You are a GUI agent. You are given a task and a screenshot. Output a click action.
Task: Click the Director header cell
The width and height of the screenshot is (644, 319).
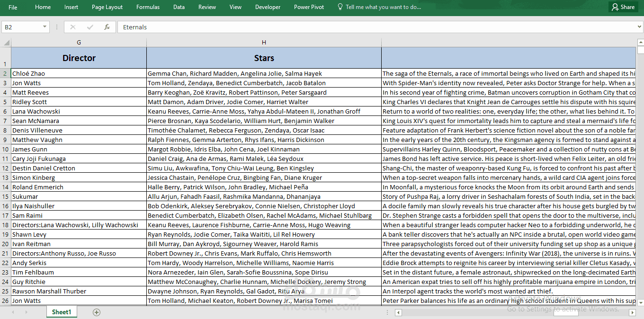pyautogui.click(x=79, y=58)
